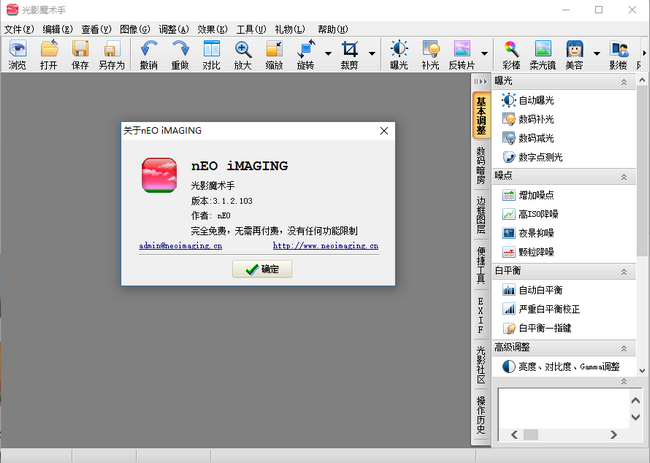Open the 查看(V) menu
Image resolution: width=650 pixels, height=463 pixels.
97,29
